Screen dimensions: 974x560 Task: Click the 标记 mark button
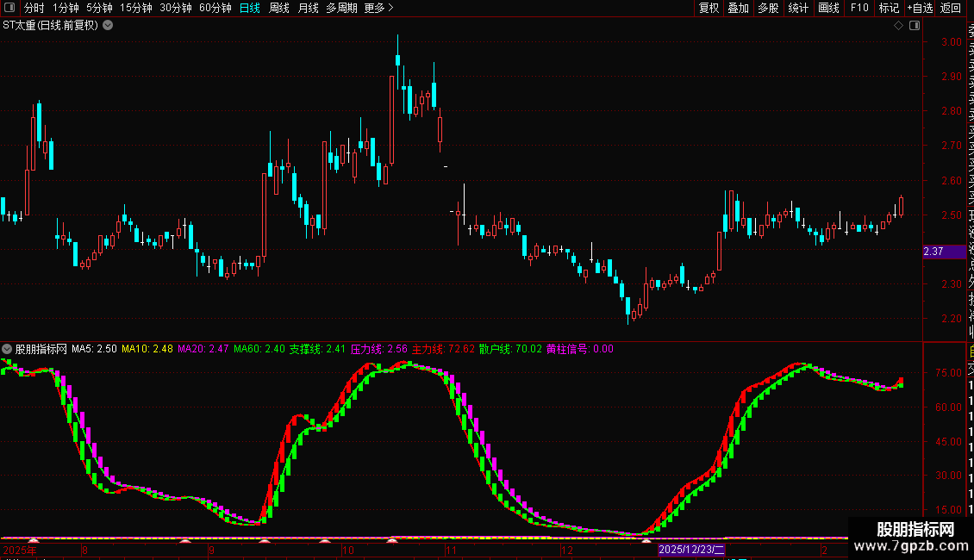[889, 8]
